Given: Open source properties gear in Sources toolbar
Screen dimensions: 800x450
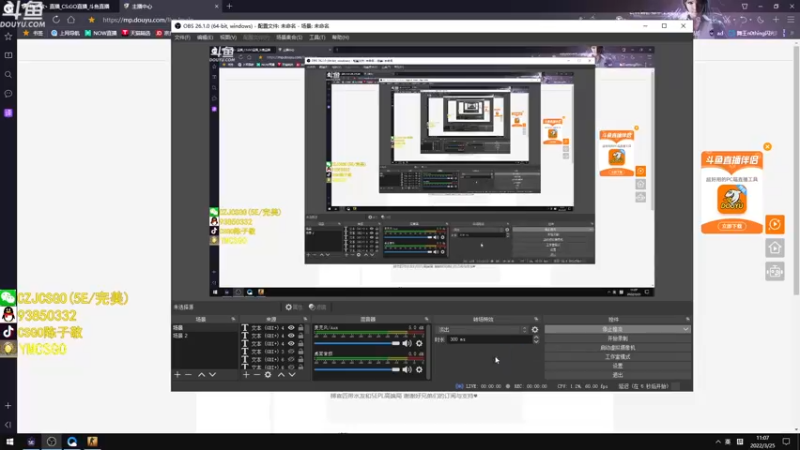Looking at the screenshot, I should 268,375.
